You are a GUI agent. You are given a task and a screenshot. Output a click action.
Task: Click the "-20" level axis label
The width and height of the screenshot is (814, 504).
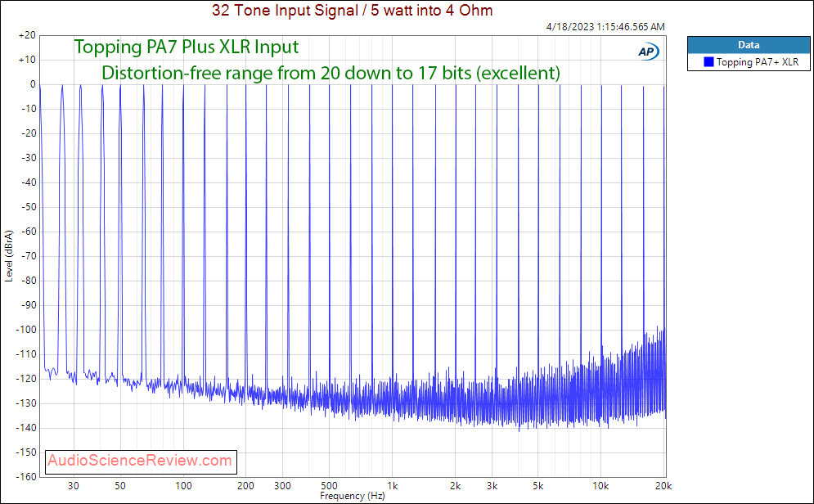(28, 133)
